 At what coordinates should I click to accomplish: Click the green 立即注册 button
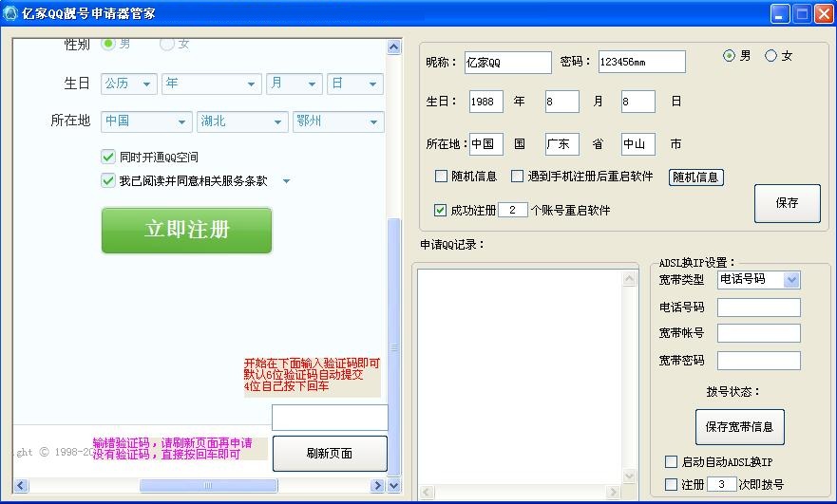point(186,230)
